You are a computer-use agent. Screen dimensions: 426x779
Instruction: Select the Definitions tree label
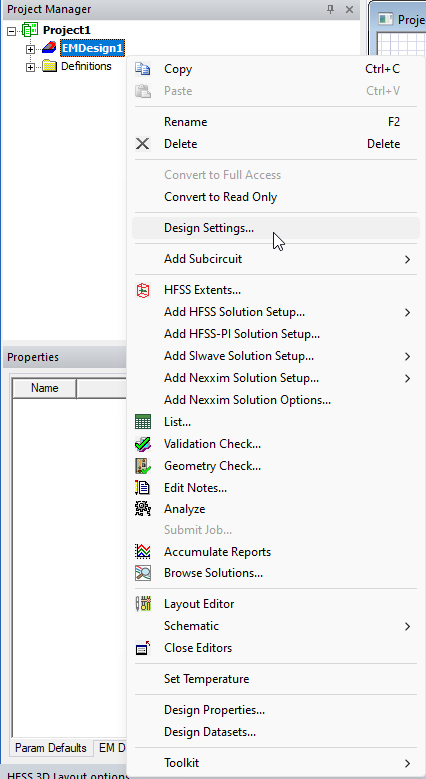coord(86,66)
